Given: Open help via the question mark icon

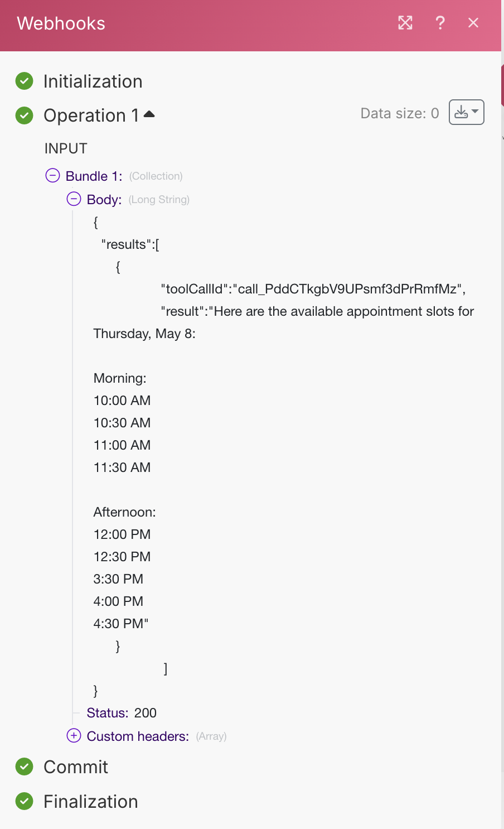Looking at the screenshot, I should pos(440,23).
